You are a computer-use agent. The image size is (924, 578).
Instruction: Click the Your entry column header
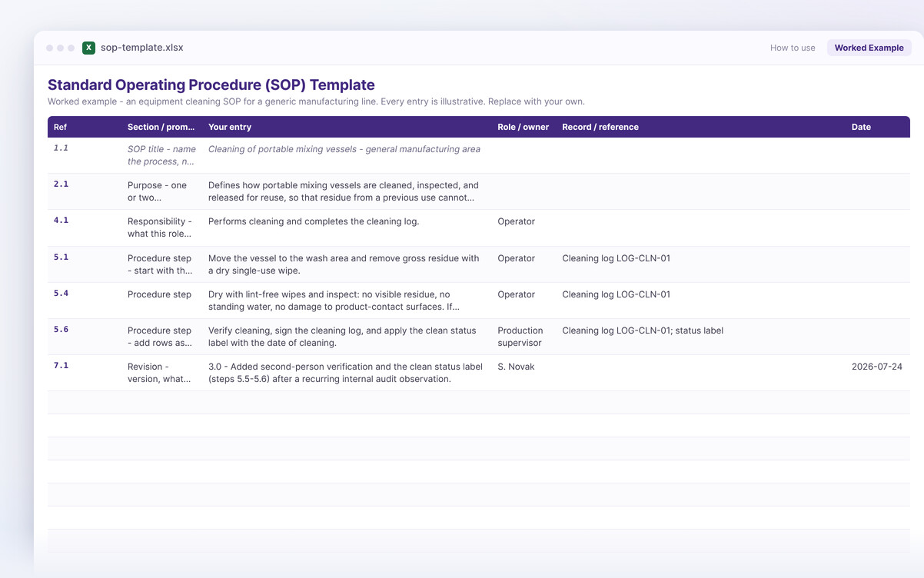click(230, 127)
